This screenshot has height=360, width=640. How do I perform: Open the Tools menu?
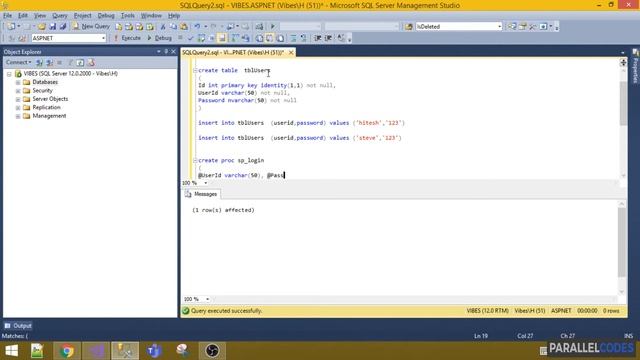(x=127, y=16)
